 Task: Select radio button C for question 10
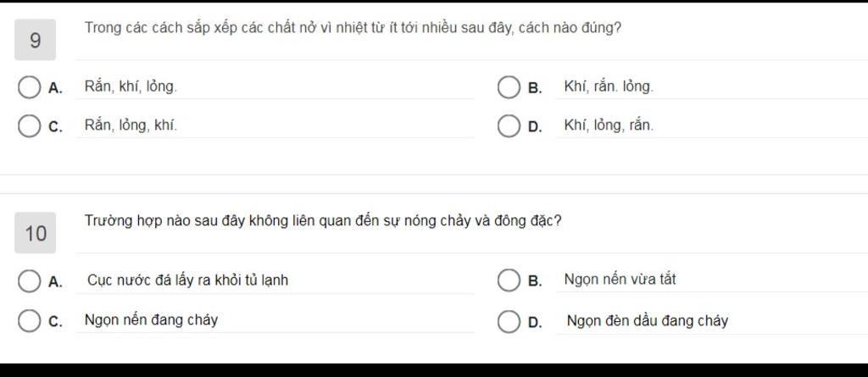click(28, 321)
